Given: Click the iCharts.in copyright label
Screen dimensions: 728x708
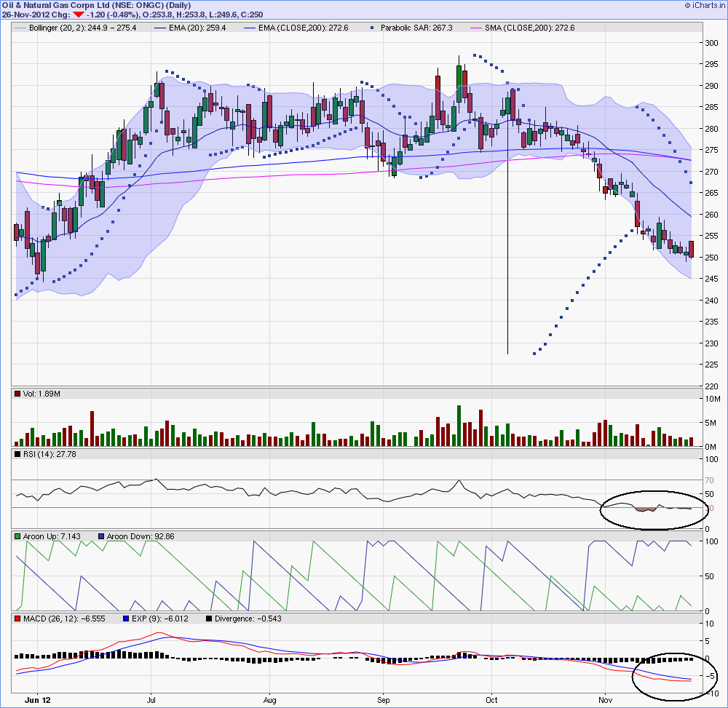Looking at the screenshot, I should point(704,6).
